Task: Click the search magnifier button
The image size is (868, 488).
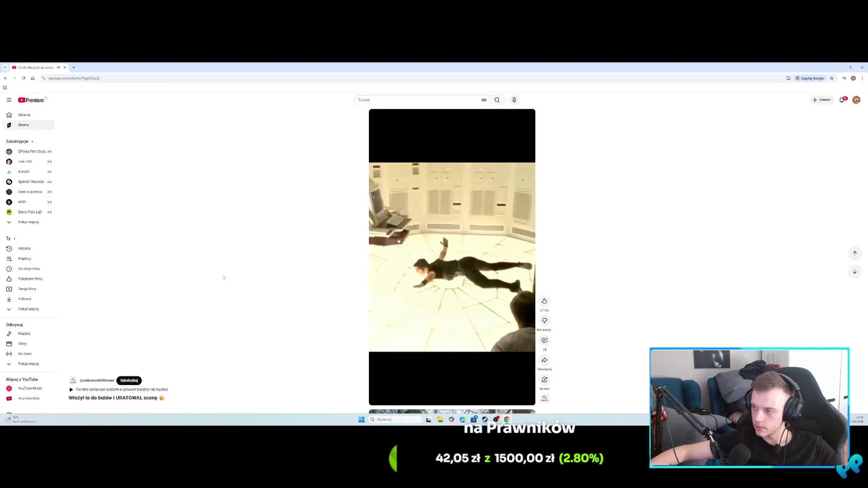Action: pyautogui.click(x=497, y=100)
